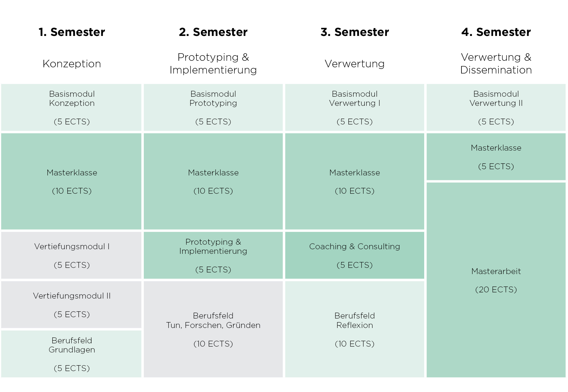Select first semester Masterklasse 10 ECTS block
Viewport: 568px width, 392px height.
tap(72, 181)
